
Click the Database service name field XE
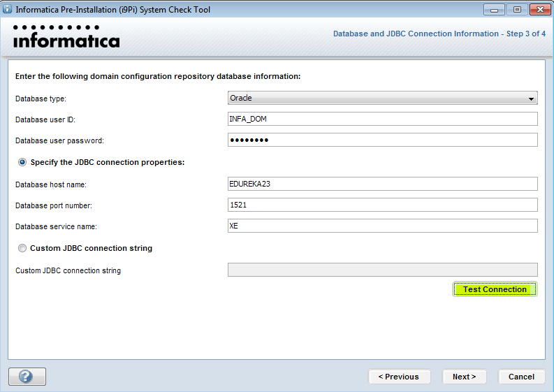[383, 226]
